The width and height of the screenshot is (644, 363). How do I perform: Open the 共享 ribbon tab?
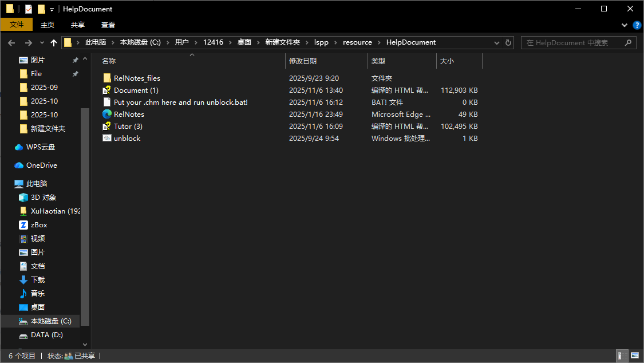click(x=78, y=25)
